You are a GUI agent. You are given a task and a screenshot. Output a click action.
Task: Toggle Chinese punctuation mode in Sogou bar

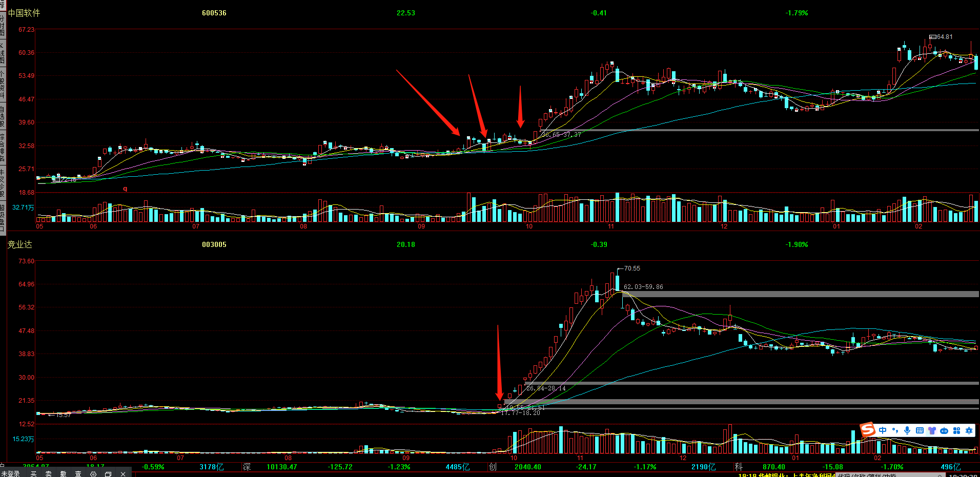click(x=895, y=430)
